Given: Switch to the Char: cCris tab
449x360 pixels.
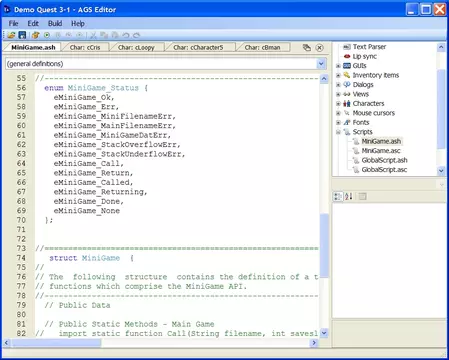Looking at the screenshot, I should pos(85,47).
